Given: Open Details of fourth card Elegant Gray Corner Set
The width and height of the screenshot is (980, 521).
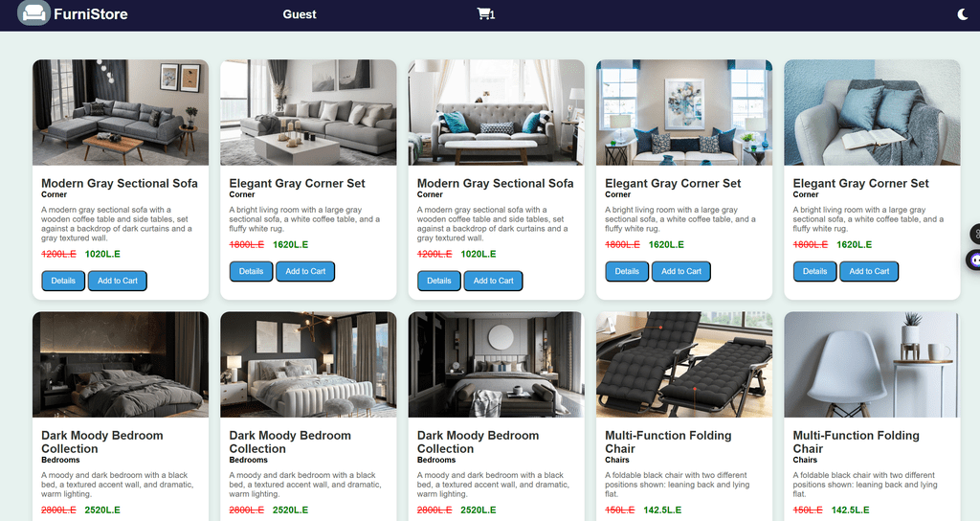Looking at the screenshot, I should click(x=627, y=271).
